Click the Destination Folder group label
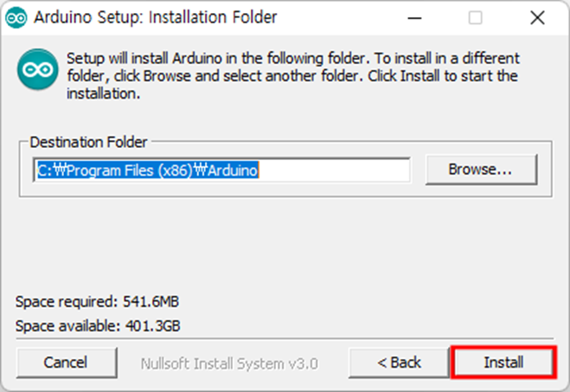The width and height of the screenshot is (570, 392). tap(89, 142)
